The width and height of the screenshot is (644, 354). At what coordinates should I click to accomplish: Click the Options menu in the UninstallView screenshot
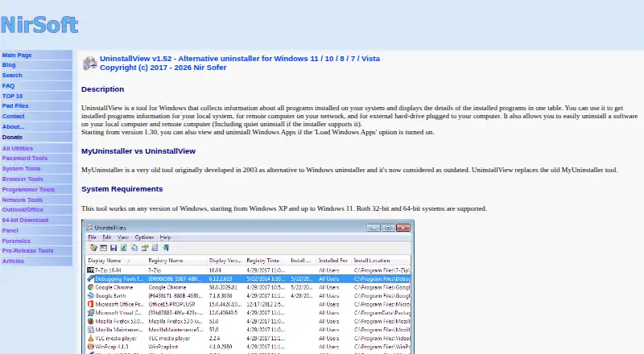coord(144,237)
